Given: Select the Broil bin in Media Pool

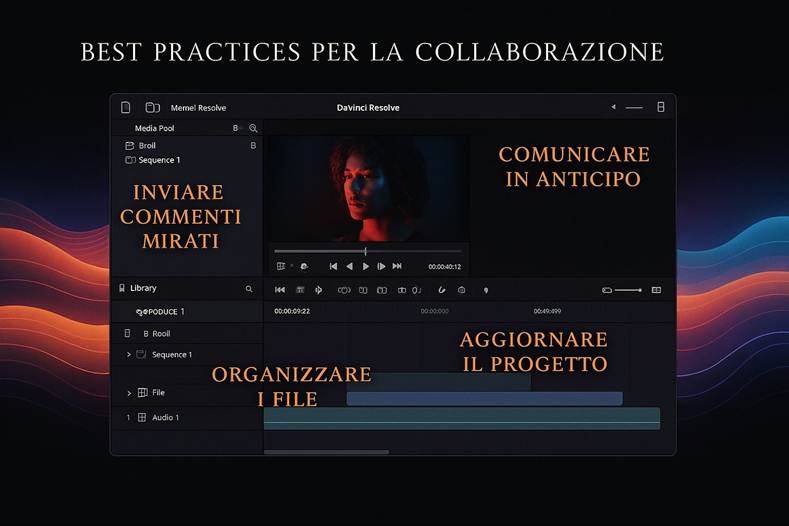Looking at the screenshot, I should click(x=147, y=145).
